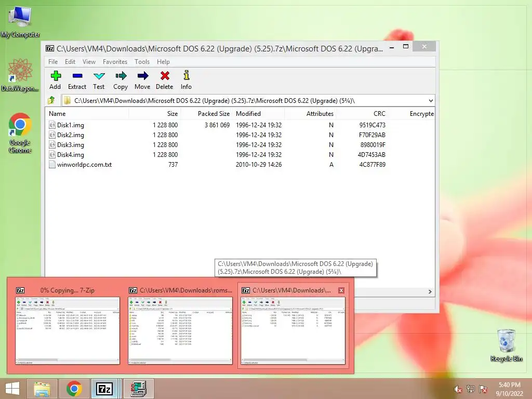Click the 7-Zip title bar icon
This screenshot has width=532, height=399.
(50, 48)
